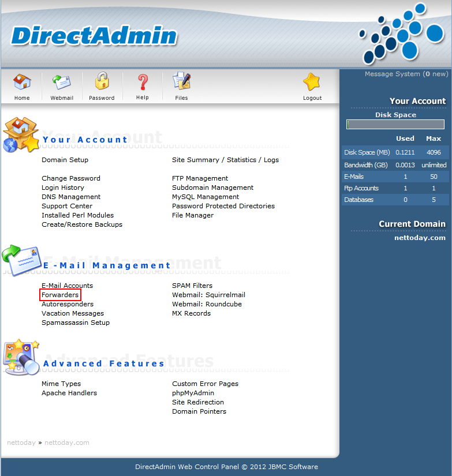Open Domain Setup
Viewport: 452px width, 476px height.
point(65,160)
